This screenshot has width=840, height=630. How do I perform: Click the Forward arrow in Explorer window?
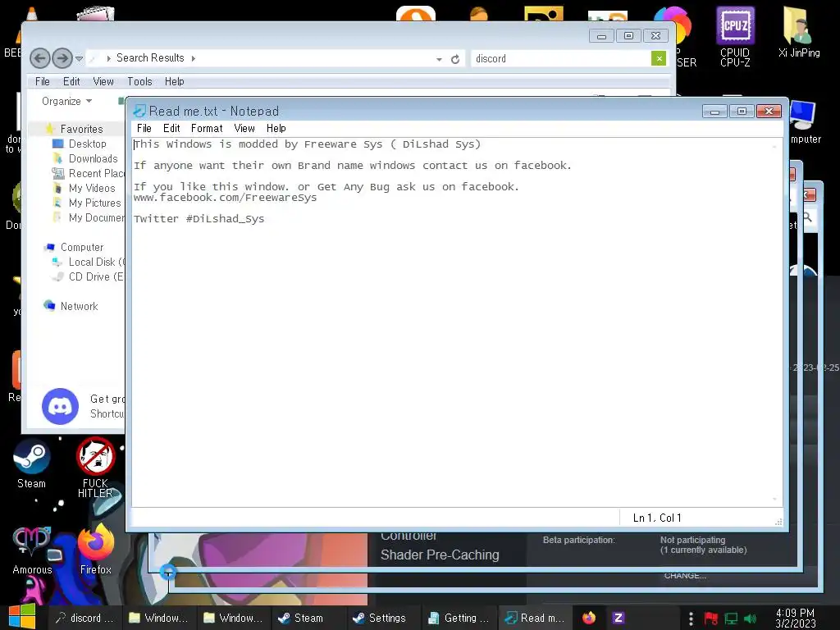click(62, 58)
